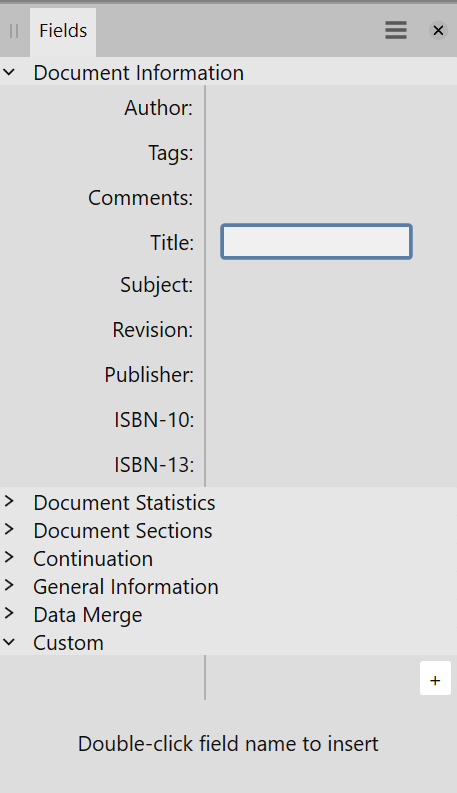The height and width of the screenshot is (793, 457).
Task: Select the Tags field label
Action: (x=171, y=153)
